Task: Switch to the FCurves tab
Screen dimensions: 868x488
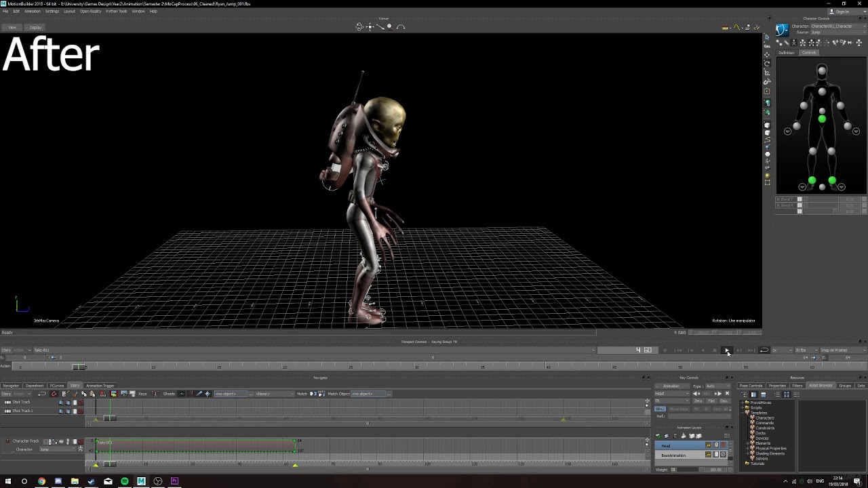Action: [x=57, y=386]
